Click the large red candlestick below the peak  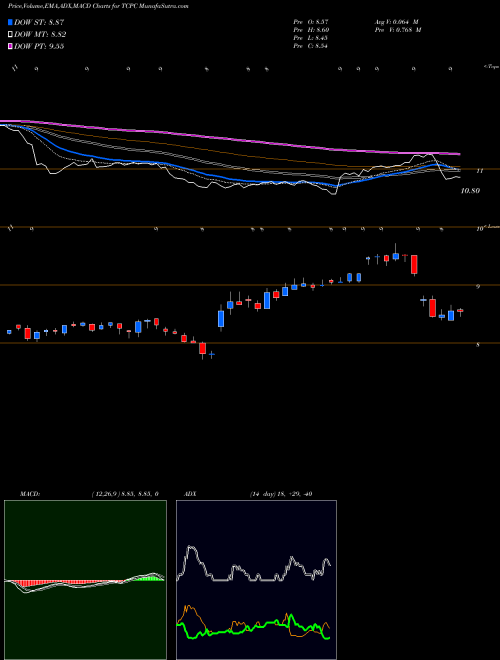coord(414,265)
